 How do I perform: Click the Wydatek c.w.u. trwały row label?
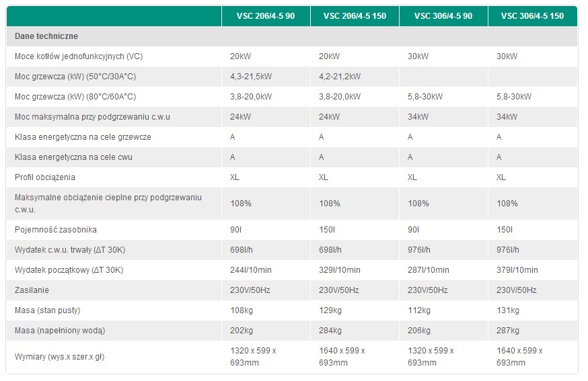(70, 250)
